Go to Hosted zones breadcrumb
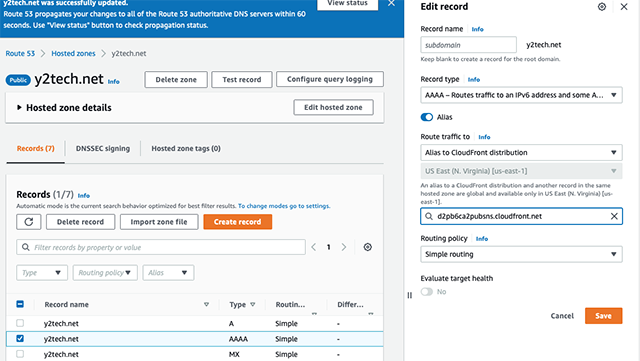This screenshot has width=640, height=361. [73, 53]
